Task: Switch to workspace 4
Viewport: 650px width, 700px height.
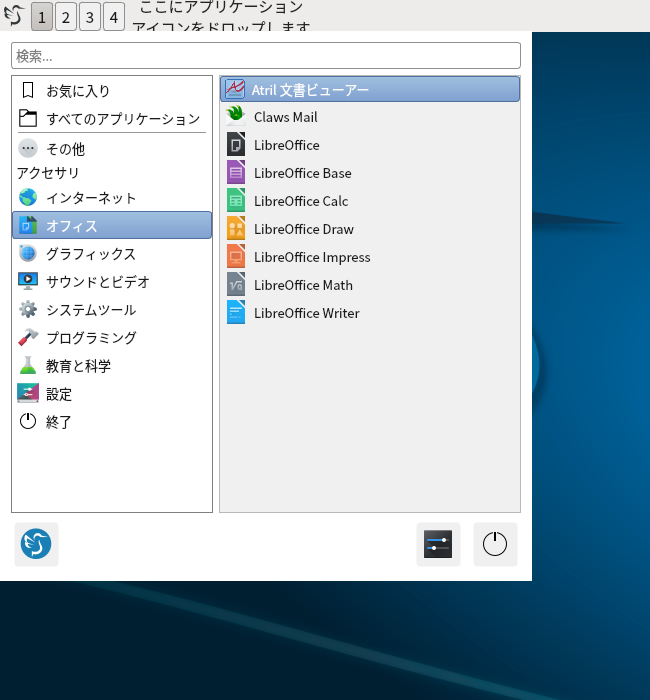Action: click(114, 17)
